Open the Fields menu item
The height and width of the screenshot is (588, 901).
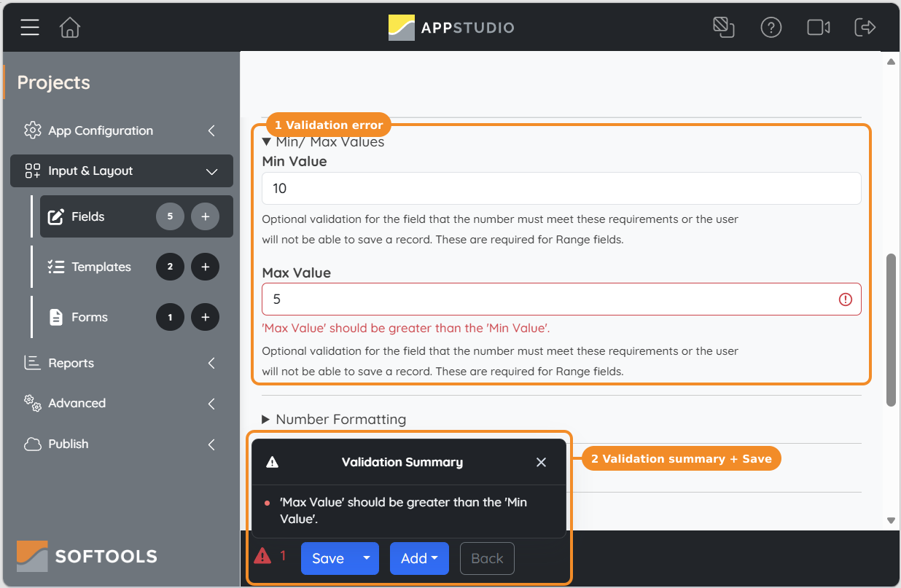pos(136,216)
